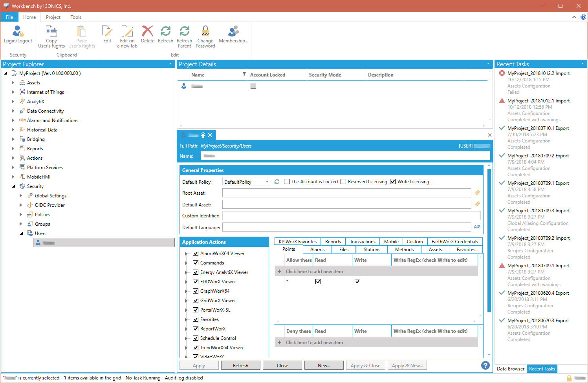Open the Project ribbon tab

(53, 17)
